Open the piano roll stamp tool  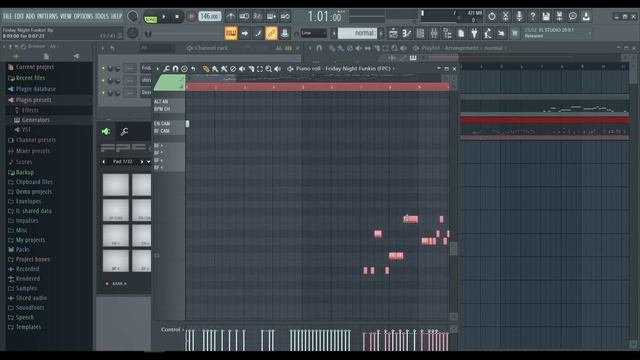184,69
